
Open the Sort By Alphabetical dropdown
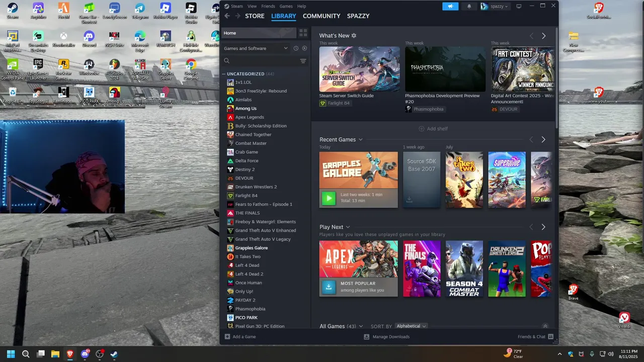[411, 326]
